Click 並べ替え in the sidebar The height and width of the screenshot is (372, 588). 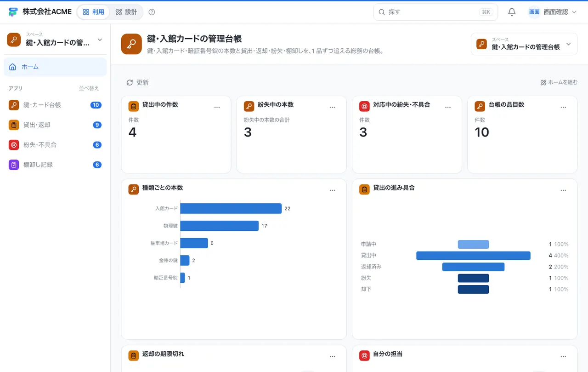(89, 88)
